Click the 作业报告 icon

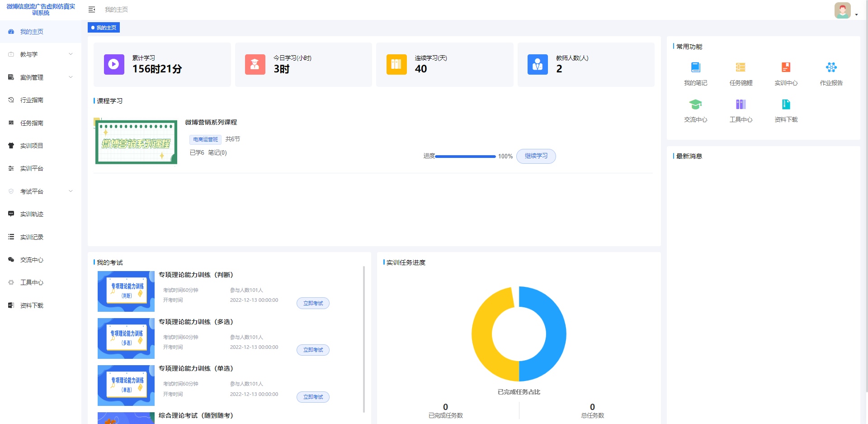point(831,67)
